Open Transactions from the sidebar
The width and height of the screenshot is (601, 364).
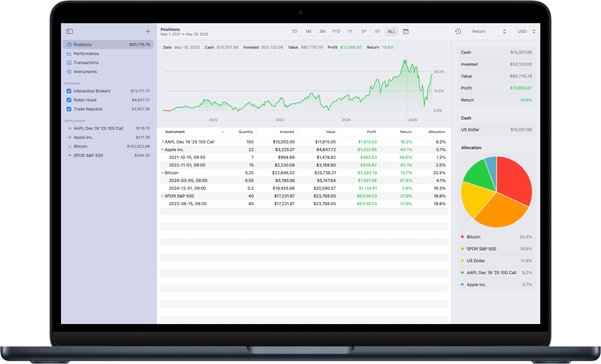pyautogui.click(x=86, y=63)
